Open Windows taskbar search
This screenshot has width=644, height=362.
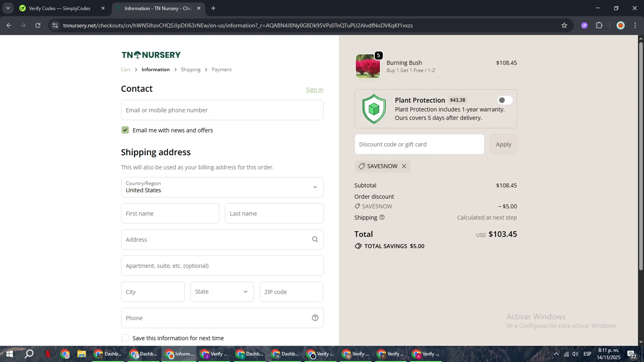(29, 354)
